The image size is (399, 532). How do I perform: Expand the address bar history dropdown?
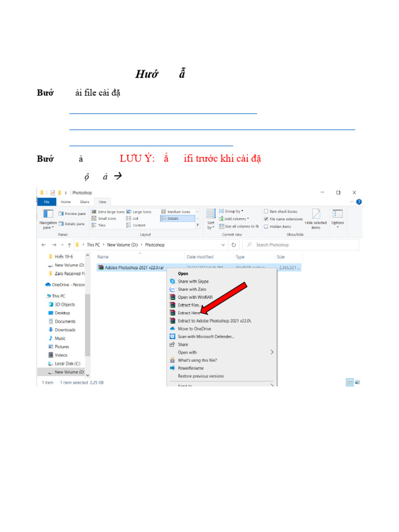[223, 245]
